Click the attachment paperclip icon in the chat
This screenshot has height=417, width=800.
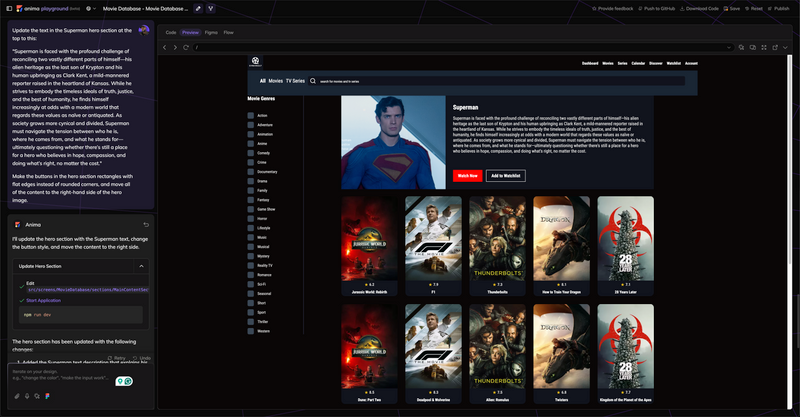click(17, 396)
